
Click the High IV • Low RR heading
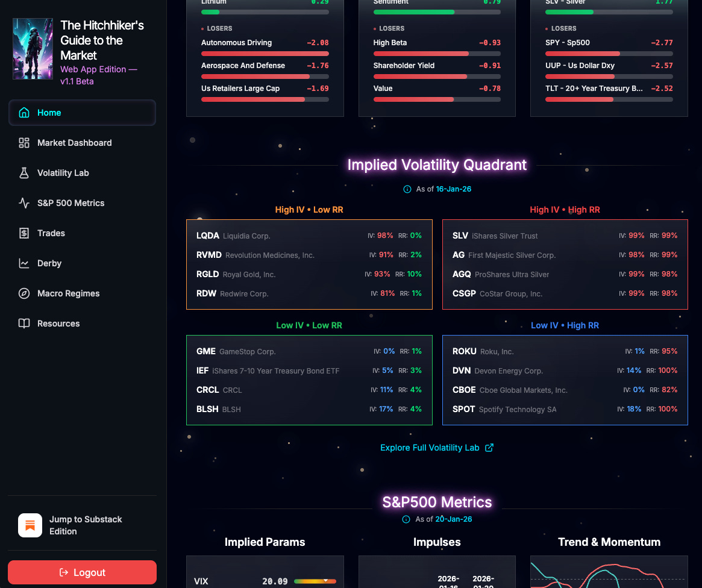[x=309, y=210]
